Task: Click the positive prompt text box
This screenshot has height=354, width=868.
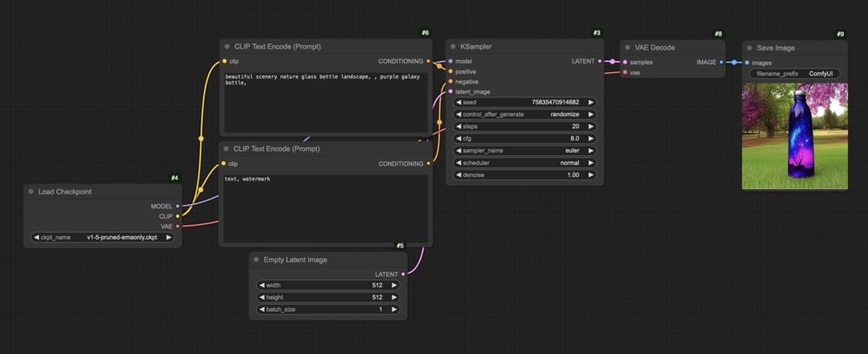Action: 325,102
